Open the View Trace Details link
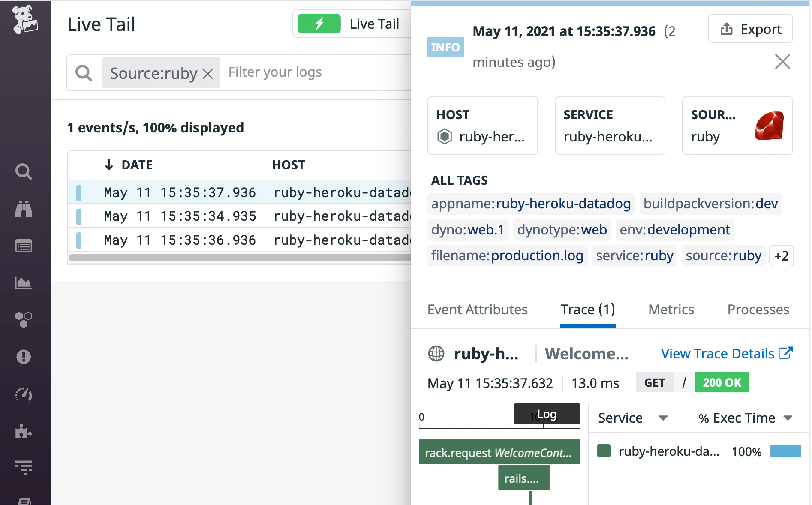Viewport: 812px width, 505px height. coord(727,354)
